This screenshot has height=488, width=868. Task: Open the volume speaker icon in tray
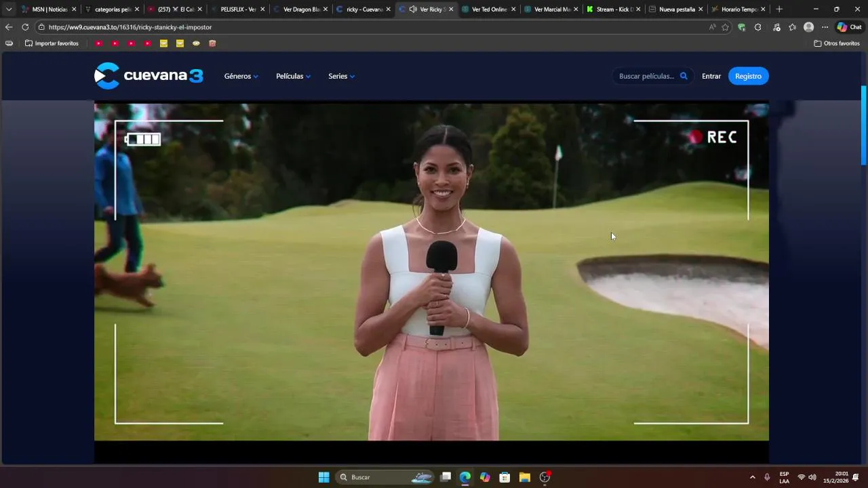point(812,477)
